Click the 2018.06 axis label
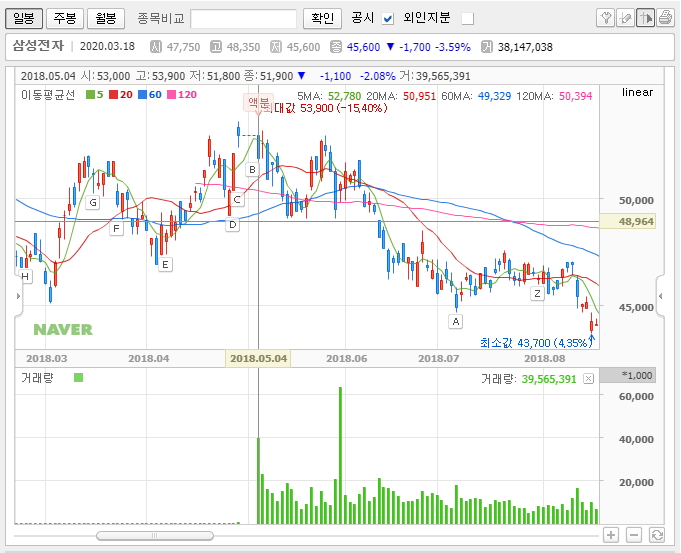 pyautogui.click(x=347, y=358)
